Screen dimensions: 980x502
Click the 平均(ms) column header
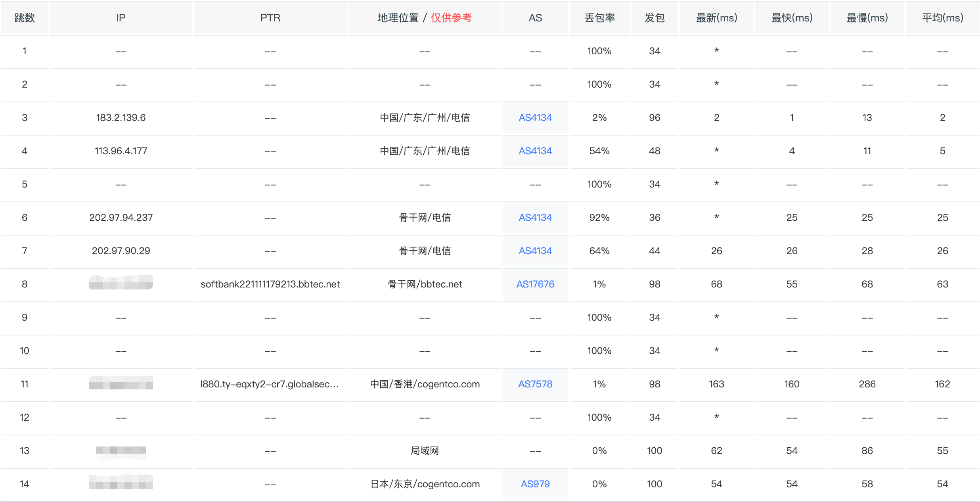942,18
